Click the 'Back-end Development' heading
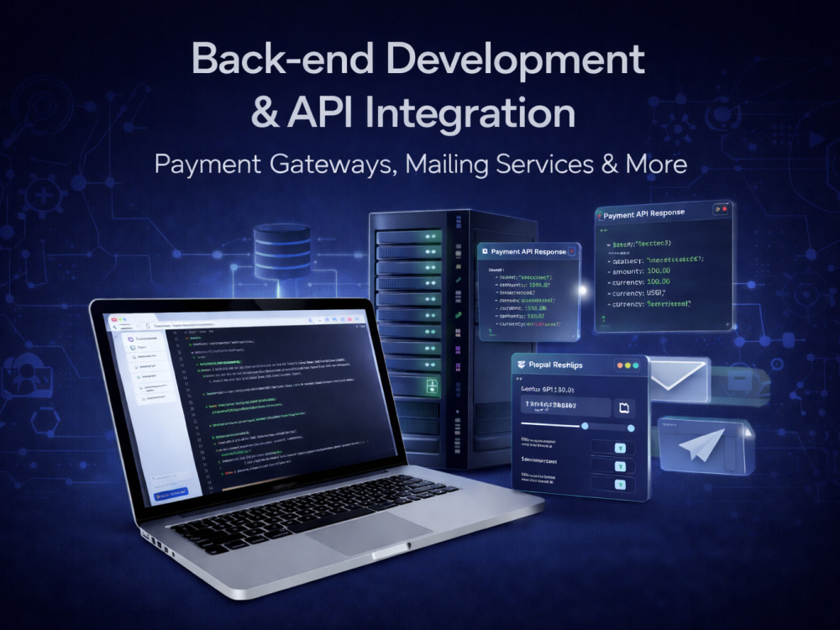 click(417, 59)
